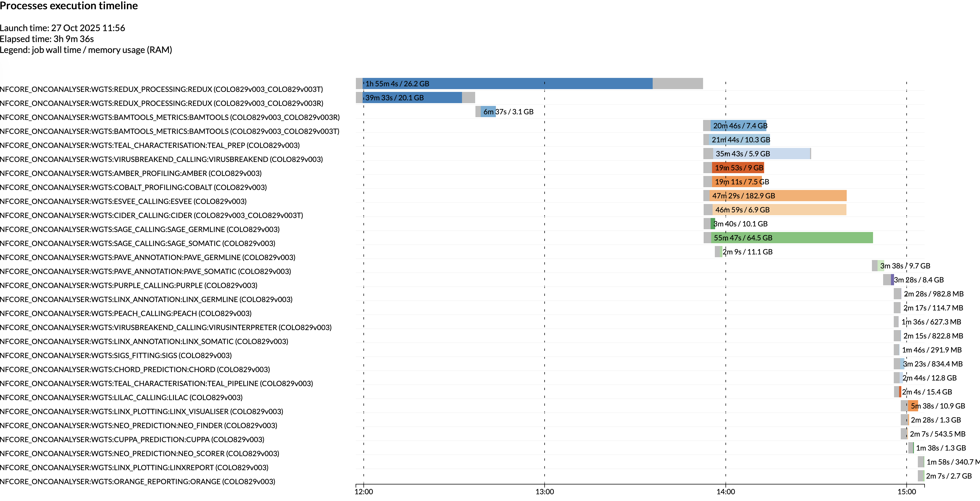
Task: Click the LINX_VISUALISER 5m 38s orange bar
Action: coord(913,406)
